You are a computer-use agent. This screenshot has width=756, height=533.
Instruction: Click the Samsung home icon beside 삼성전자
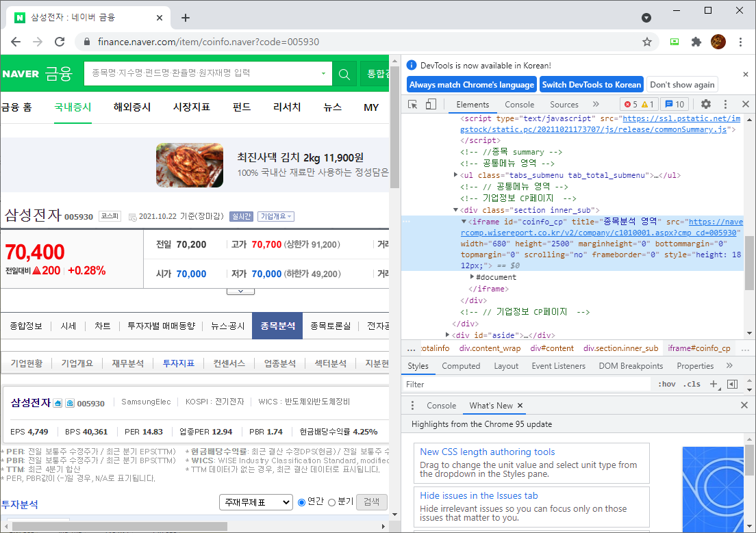[x=58, y=403]
